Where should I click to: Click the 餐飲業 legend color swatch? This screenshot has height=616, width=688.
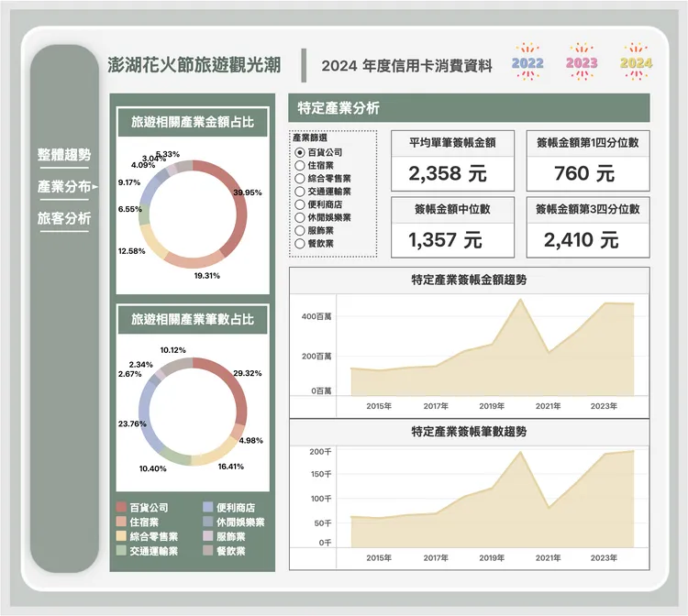point(208,551)
